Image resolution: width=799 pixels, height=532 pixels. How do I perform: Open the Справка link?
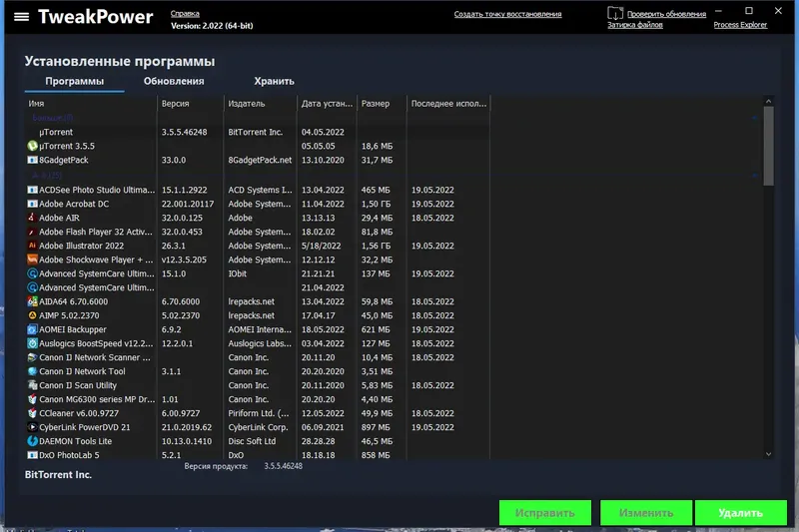pyautogui.click(x=185, y=14)
